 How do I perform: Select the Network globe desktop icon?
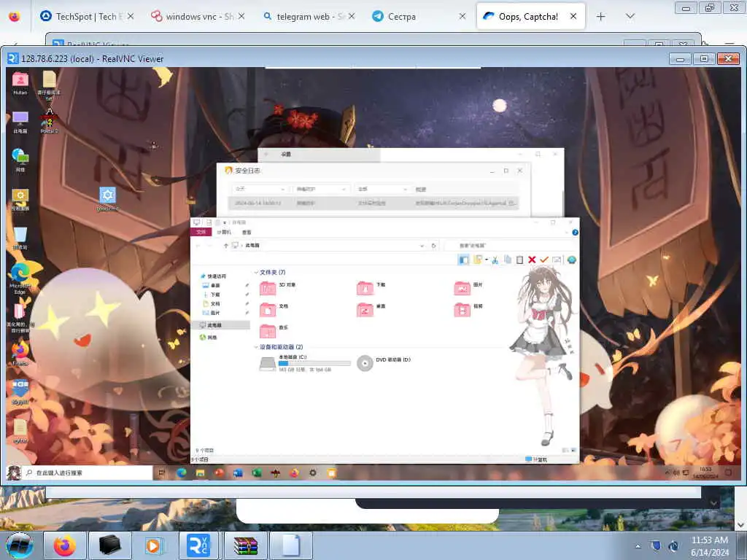point(20,160)
